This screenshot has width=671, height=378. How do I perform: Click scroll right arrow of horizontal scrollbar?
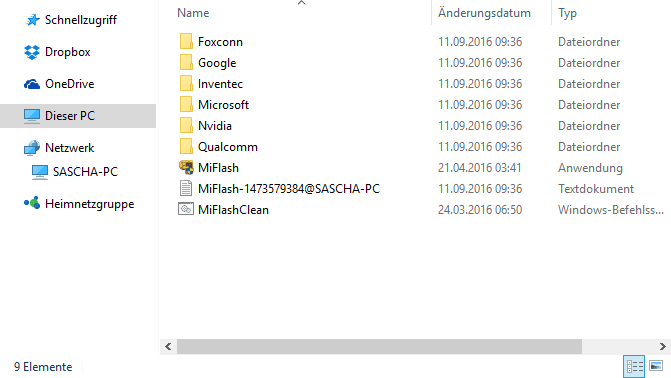[662, 346]
